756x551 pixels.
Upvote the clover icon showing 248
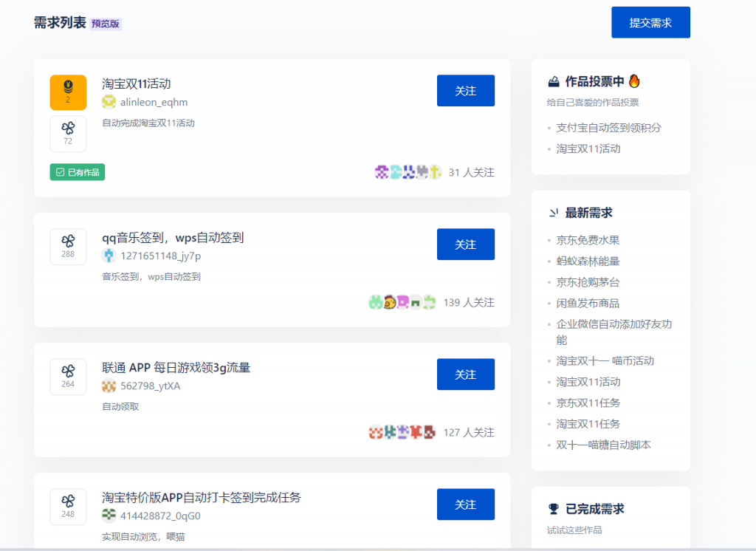[68, 507]
